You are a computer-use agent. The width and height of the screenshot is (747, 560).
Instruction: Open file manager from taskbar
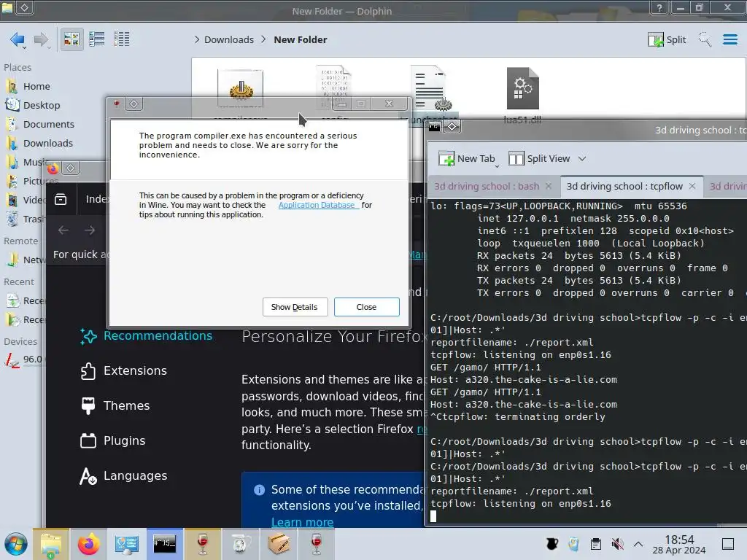pos(51,544)
